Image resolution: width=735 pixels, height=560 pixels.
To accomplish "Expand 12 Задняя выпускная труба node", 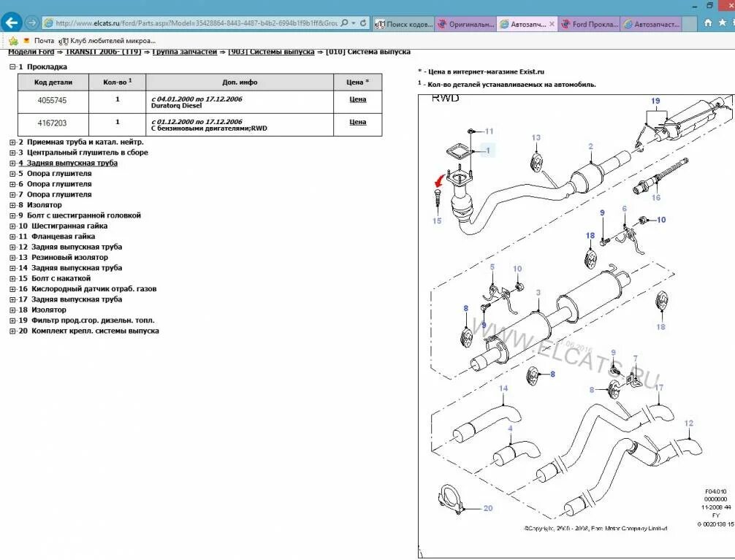I will pos(12,247).
